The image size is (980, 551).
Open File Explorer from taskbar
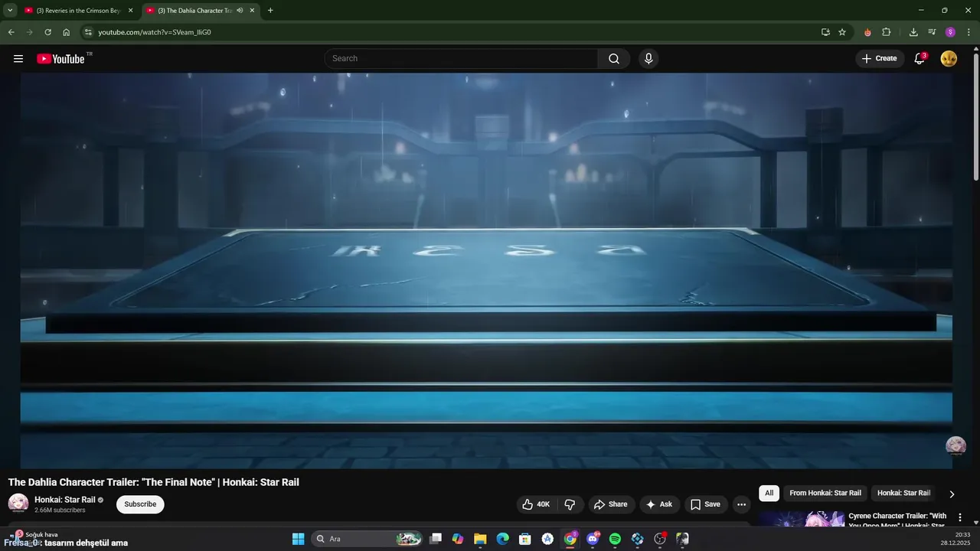pos(480,539)
